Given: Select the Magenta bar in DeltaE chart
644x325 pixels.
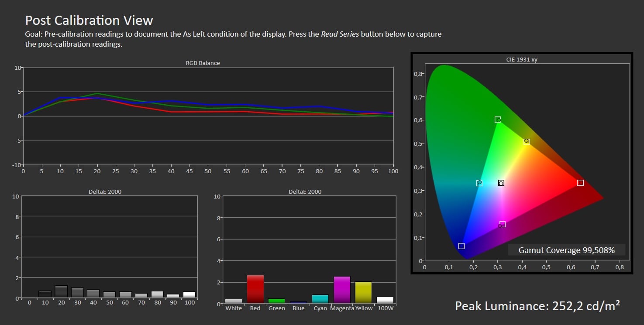Looking at the screenshot, I should click(342, 290).
